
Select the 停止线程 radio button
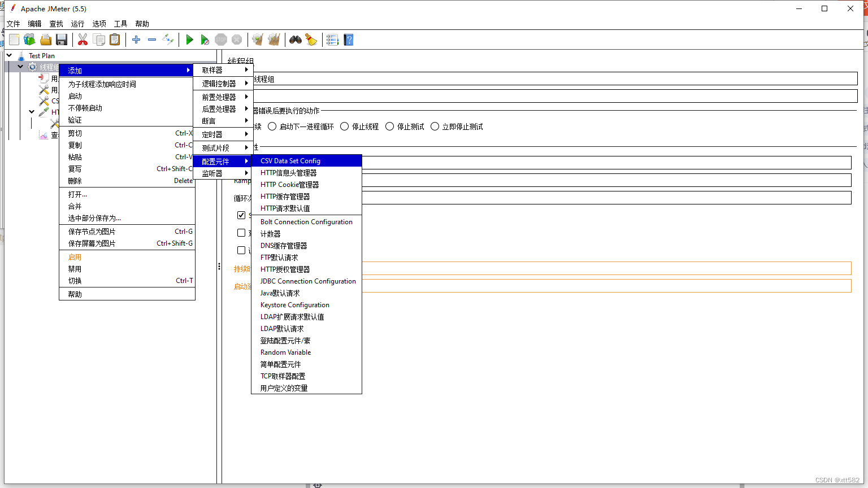pyautogui.click(x=345, y=127)
